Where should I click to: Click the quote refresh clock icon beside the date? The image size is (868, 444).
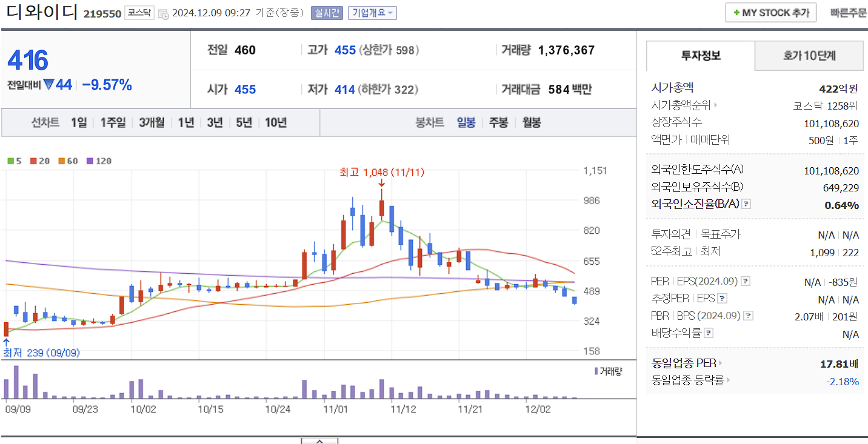tap(164, 13)
